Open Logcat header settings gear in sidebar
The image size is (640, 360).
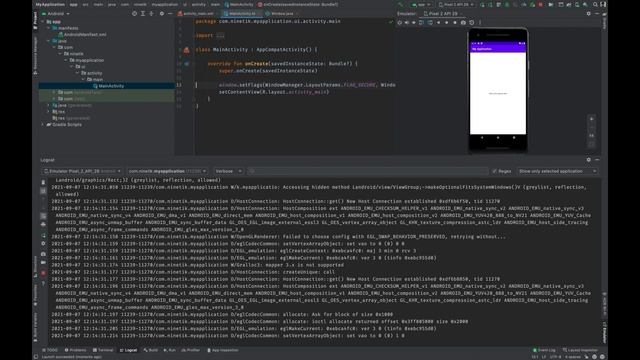[x=43, y=244]
